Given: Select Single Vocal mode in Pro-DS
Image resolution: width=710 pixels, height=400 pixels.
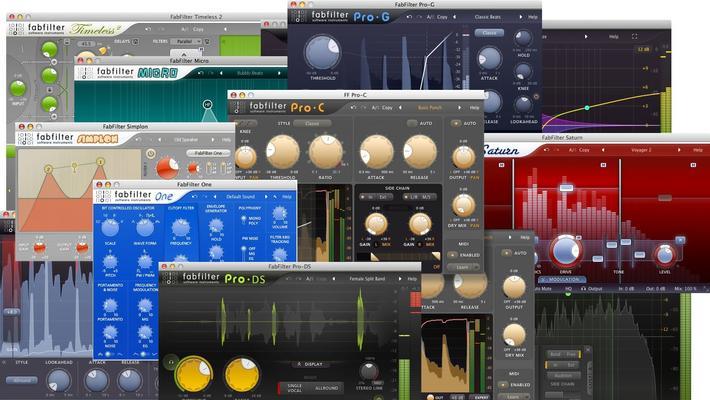Looking at the screenshot, I should tap(294, 388).
